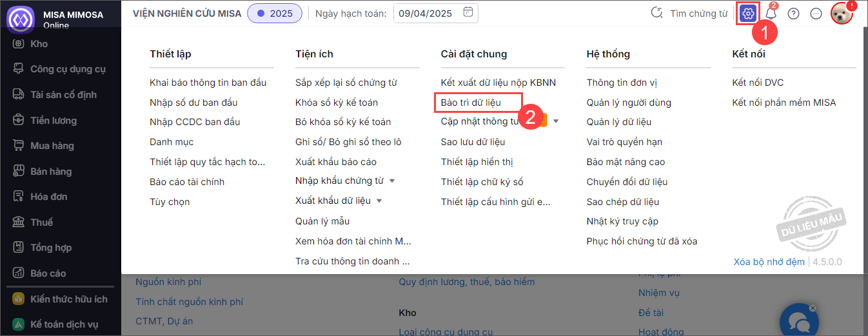Select the Mua hàng cart icon
Viewport: 868px width, 336px height.
pos(19,146)
